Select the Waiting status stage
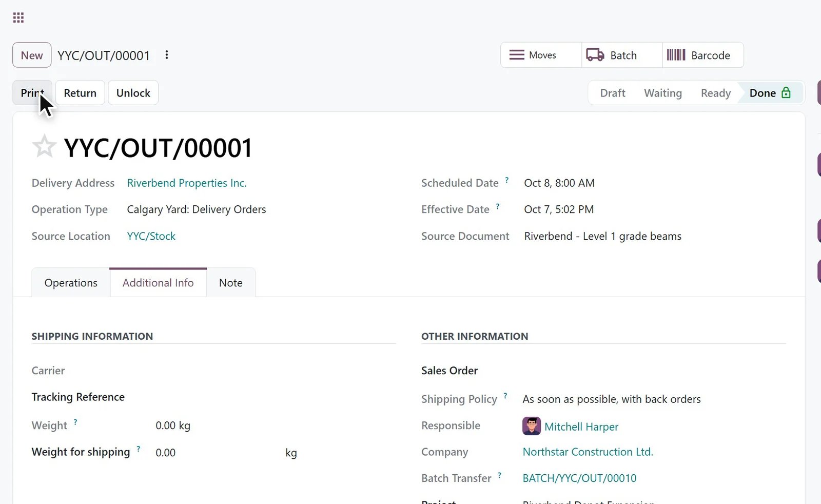The image size is (821, 504). (663, 93)
